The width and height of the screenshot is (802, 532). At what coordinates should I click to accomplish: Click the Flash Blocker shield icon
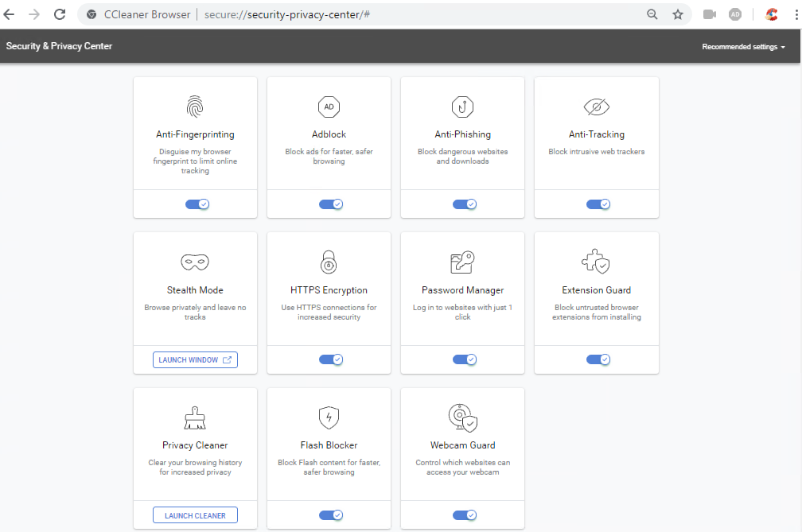pos(329,417)
